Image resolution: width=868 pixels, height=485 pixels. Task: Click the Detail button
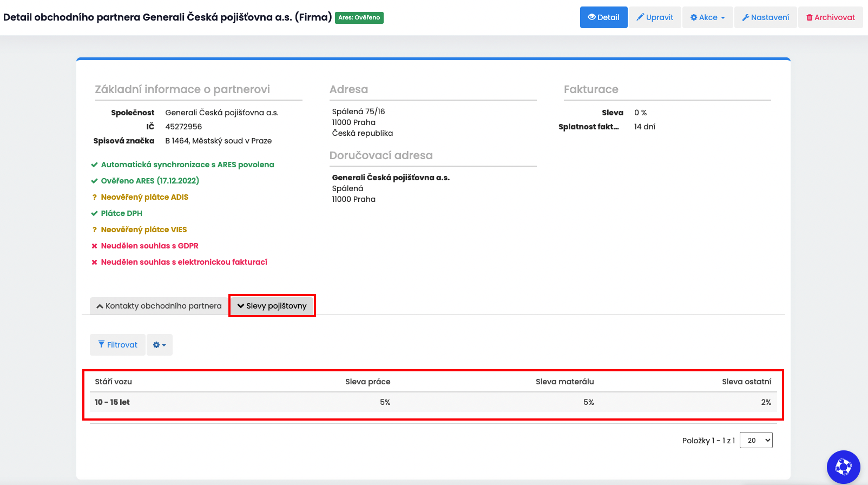603,17
